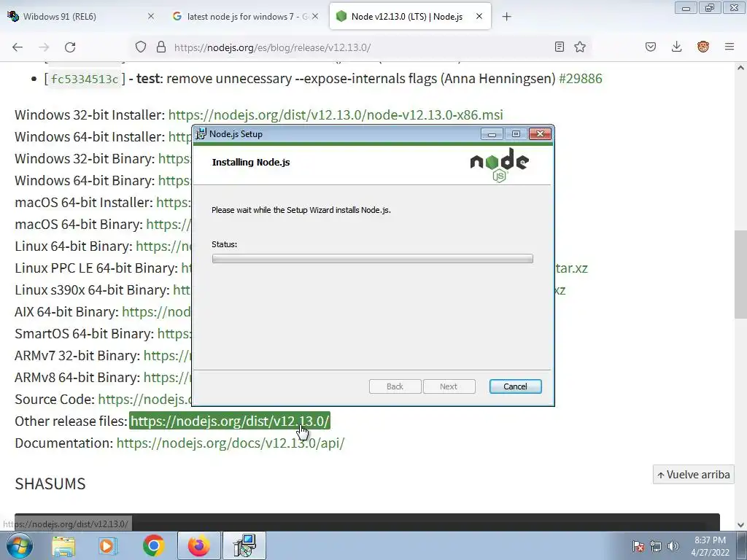Launch Windows Media Player from taskbar

click(x=108, y=545)
